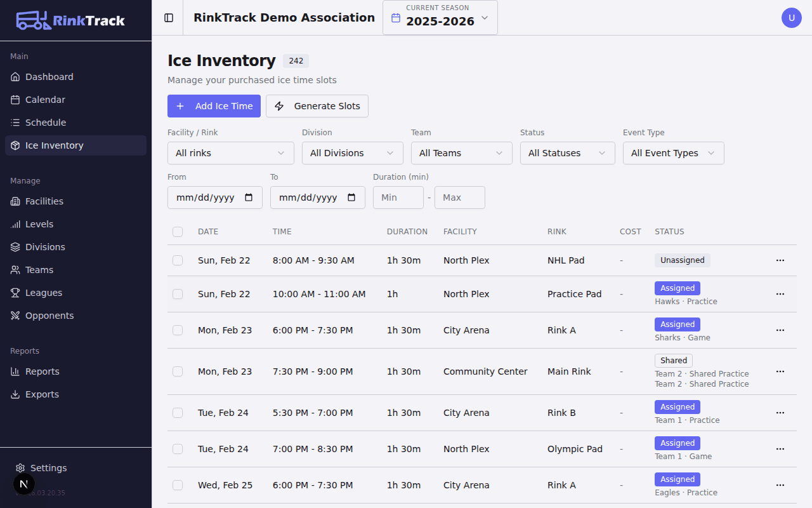Tick the checkbox for Rink B slot

pyautogui.click(x=178, y=413)
